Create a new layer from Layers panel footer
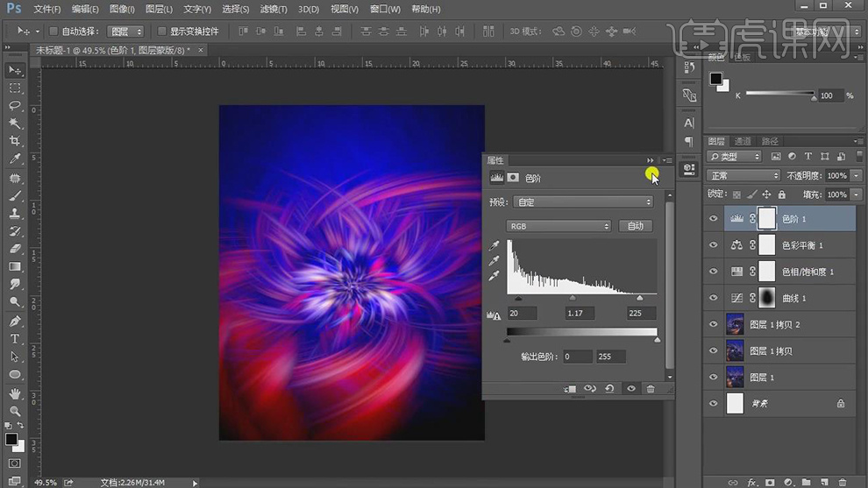Image resolution: width=868 pixels, height=488 pixels. [x=824, y=483]
